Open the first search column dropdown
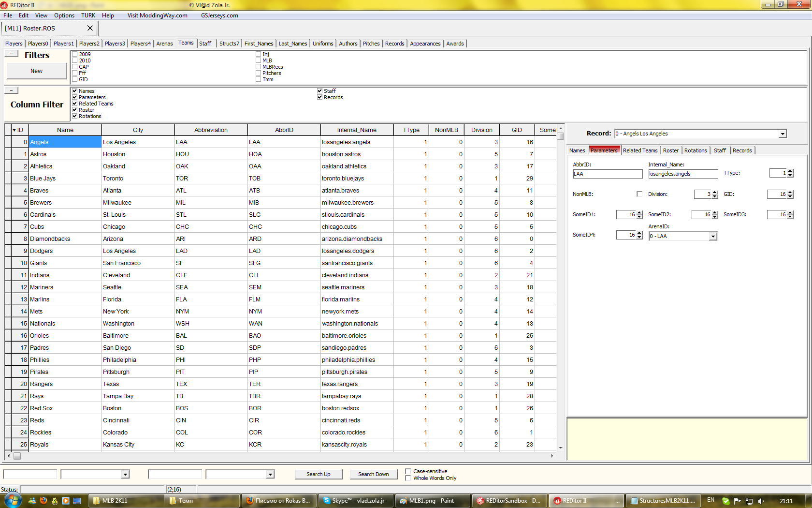This screenshot has height=508, width=812. tap(125, 474)
